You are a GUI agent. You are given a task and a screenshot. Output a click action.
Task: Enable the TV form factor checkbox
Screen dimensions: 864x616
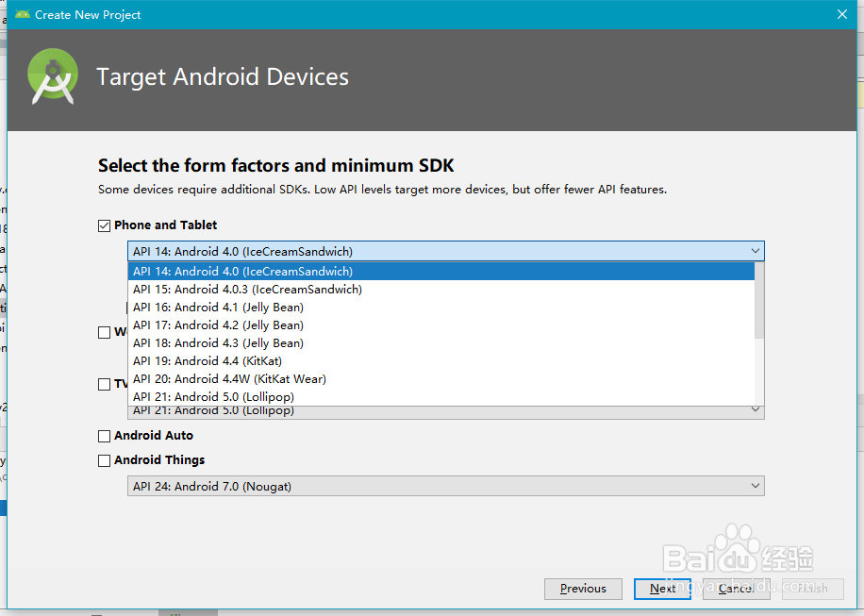pos(105,384)
